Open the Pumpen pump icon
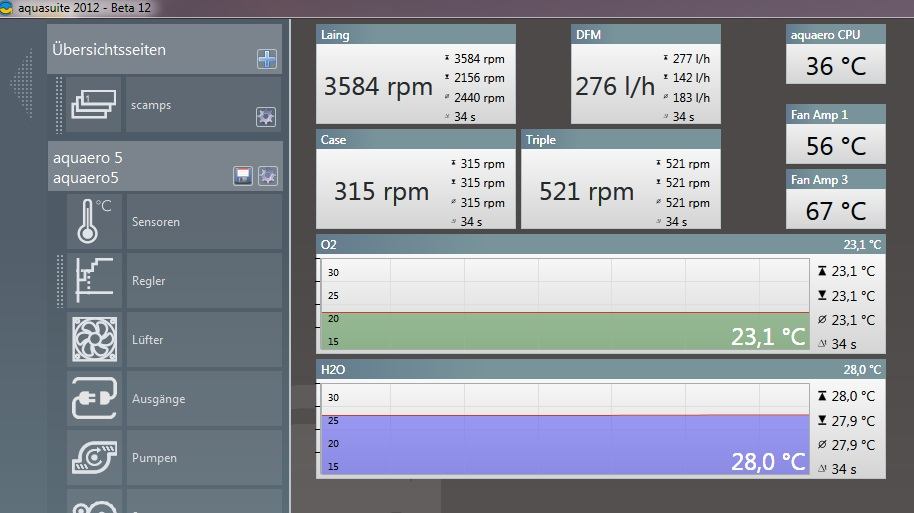Screen dimensions: 914x513 click(x=94, y=458)
